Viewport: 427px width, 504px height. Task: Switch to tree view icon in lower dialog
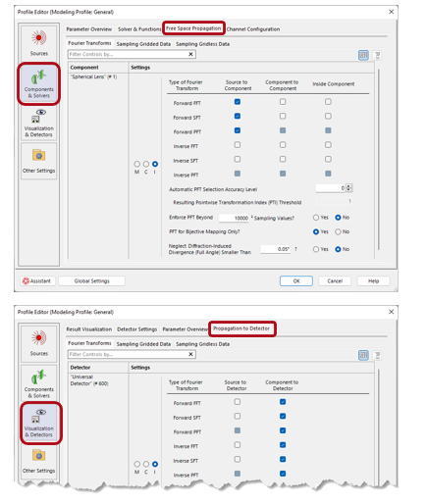[x=377, y=355]
